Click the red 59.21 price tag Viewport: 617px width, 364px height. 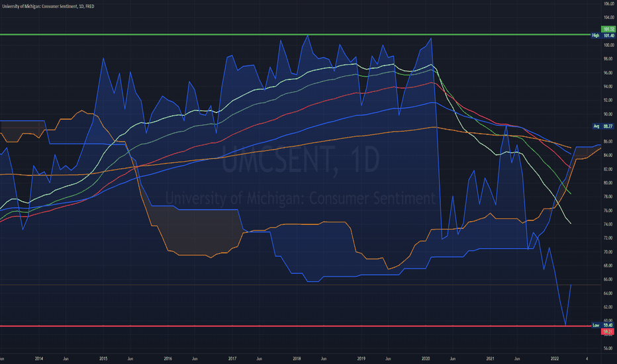click(609, 332)
